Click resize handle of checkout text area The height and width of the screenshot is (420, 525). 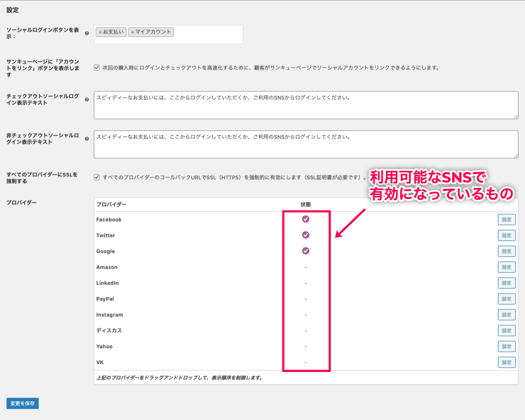pyautogui.click(x=516, y=117)
